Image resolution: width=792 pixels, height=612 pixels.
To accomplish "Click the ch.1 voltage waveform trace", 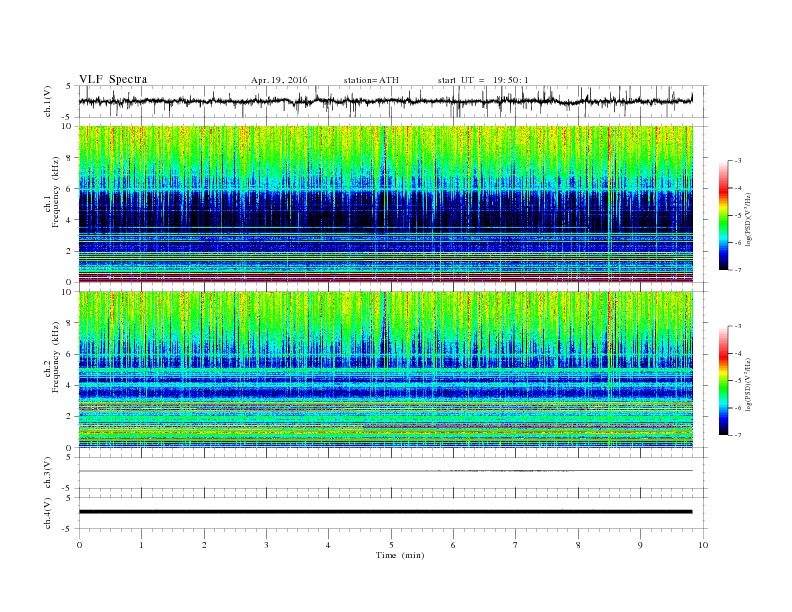I will 385,101.
